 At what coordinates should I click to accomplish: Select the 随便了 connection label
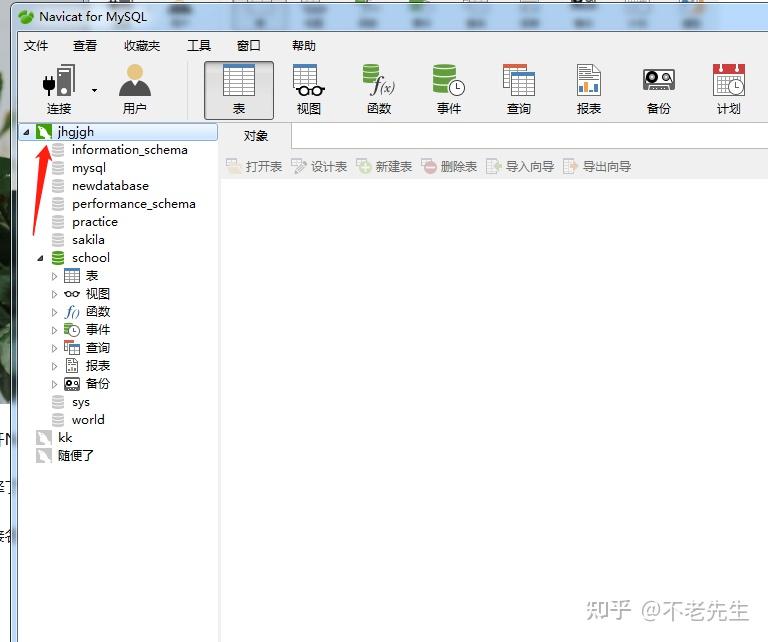[75, 455]
